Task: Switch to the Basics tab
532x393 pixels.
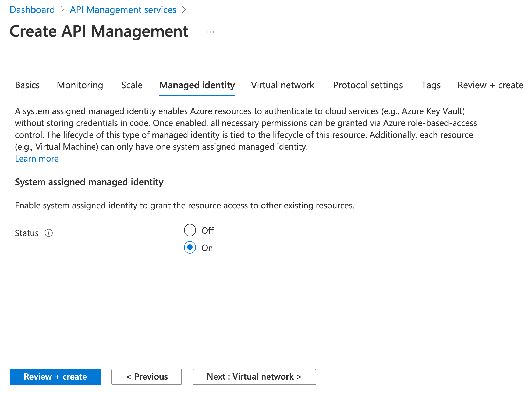Action: [x=27, y=85]
